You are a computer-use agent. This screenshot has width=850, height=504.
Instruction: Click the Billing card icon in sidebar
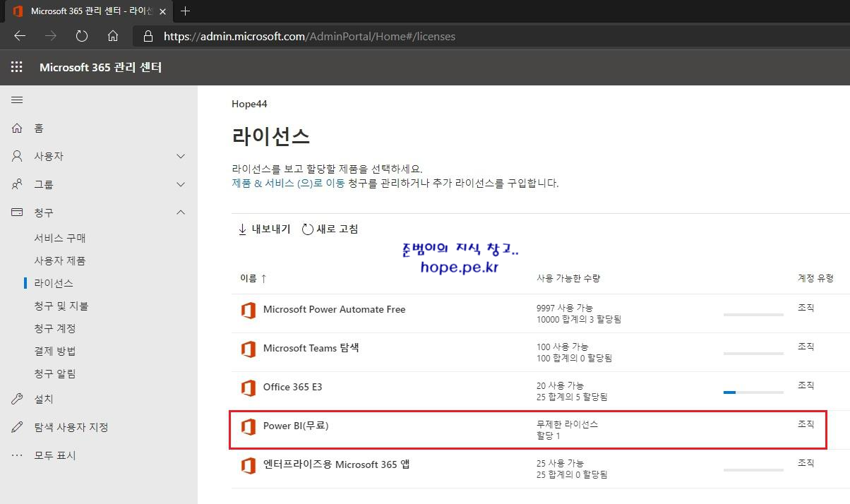point(17,212)
